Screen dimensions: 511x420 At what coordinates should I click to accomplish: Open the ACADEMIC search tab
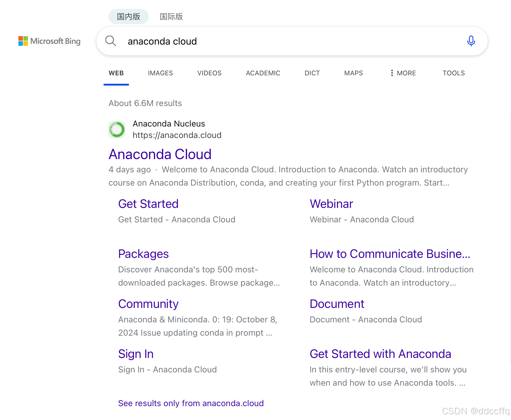click(x=263, y=73)
